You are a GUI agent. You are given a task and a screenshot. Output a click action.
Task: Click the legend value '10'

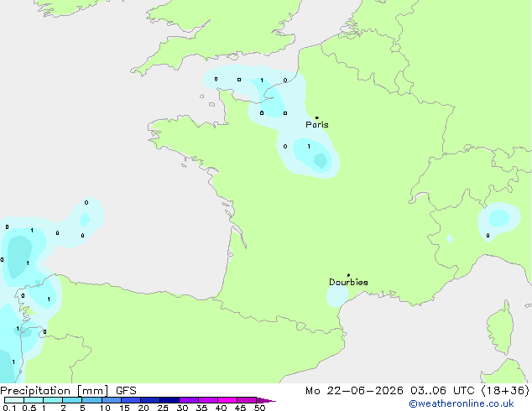click(105, 408)
